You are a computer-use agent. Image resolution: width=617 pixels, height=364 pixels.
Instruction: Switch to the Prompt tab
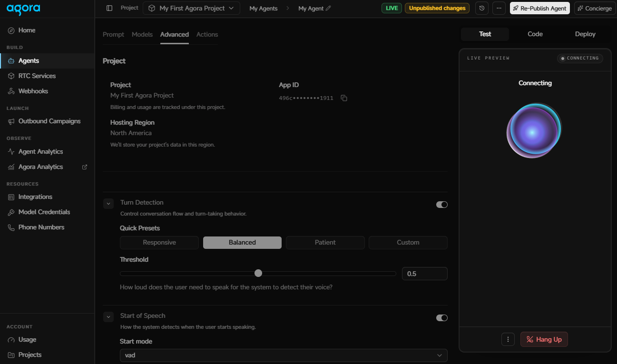tap(113, 35)
